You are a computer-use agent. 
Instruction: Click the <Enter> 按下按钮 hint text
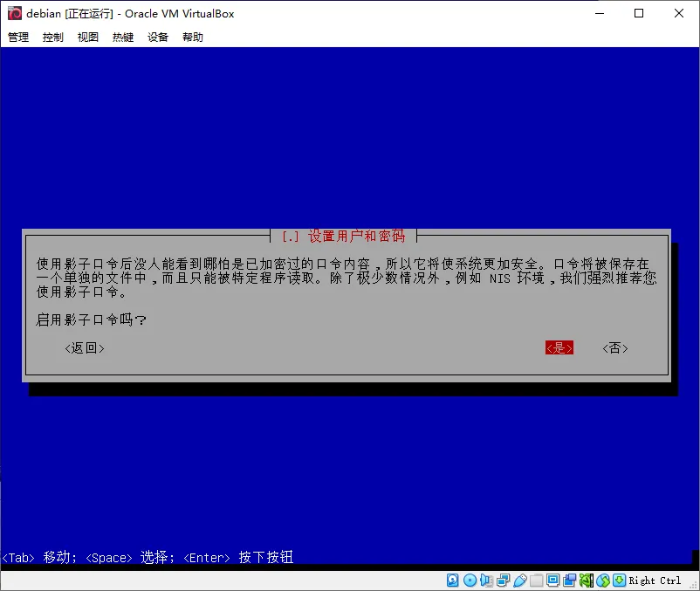[238, 558]
